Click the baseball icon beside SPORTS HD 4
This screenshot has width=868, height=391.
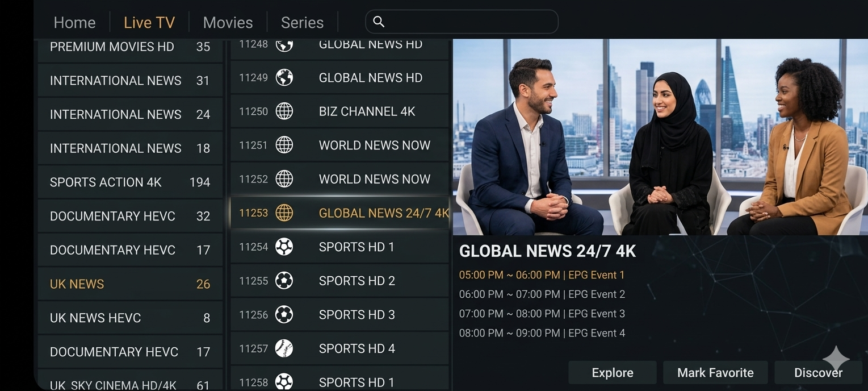pos(284,348)
